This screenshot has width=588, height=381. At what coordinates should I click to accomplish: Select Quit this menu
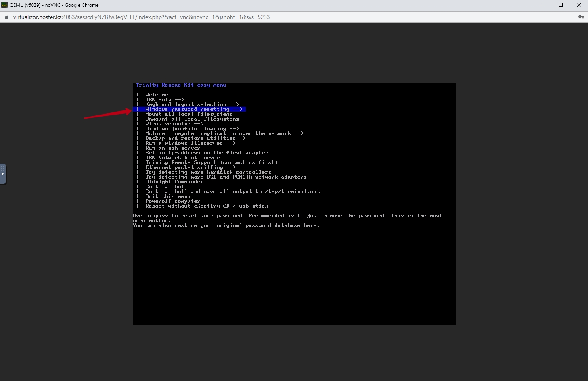[x=168, y=196]
